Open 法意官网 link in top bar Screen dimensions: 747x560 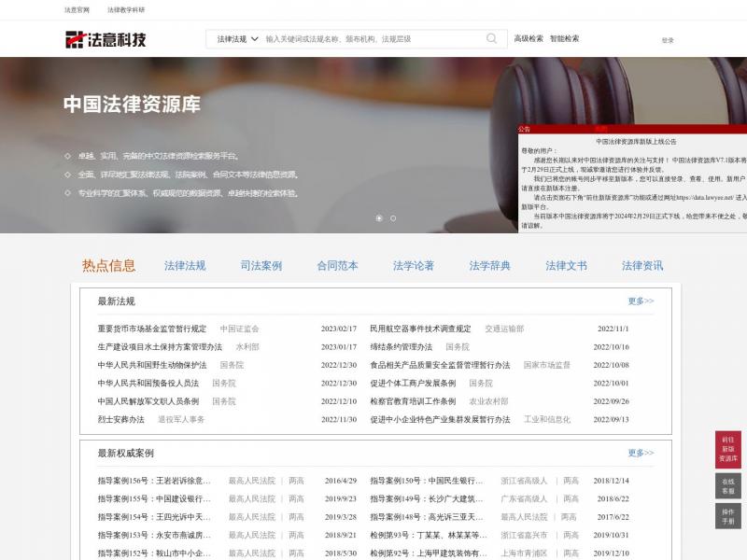[77, 9]
